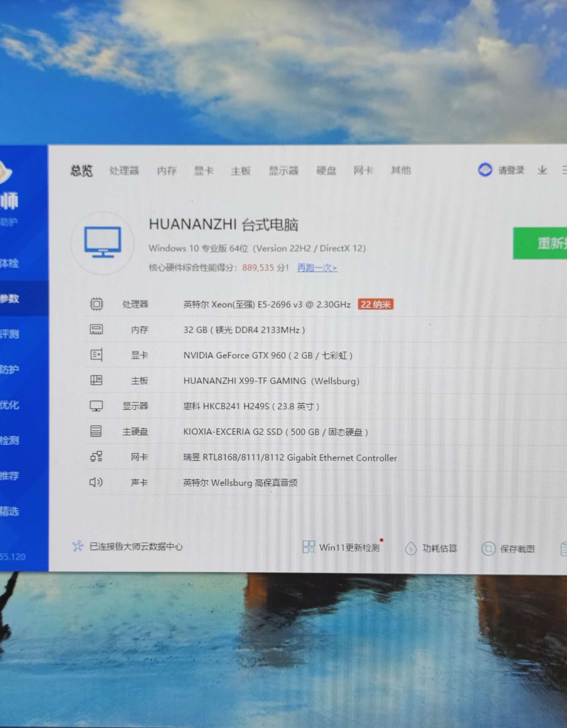
Task: Click the graphics card icon
Action: pos(96,355)
